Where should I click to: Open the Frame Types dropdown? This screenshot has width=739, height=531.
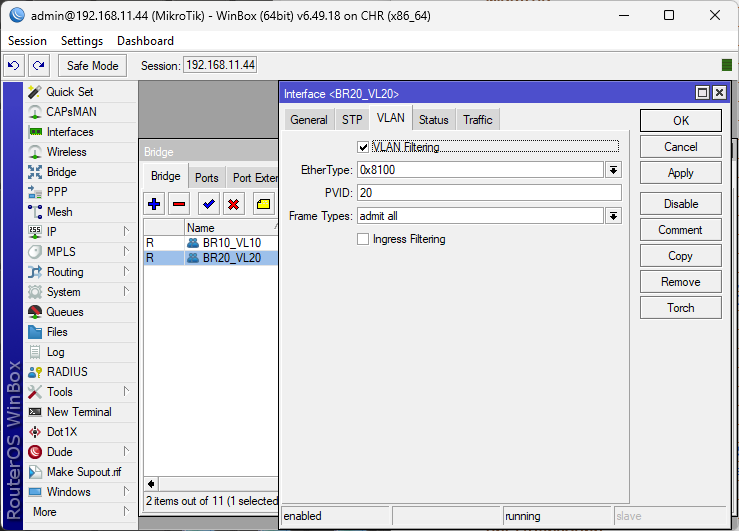coord(614,216)
